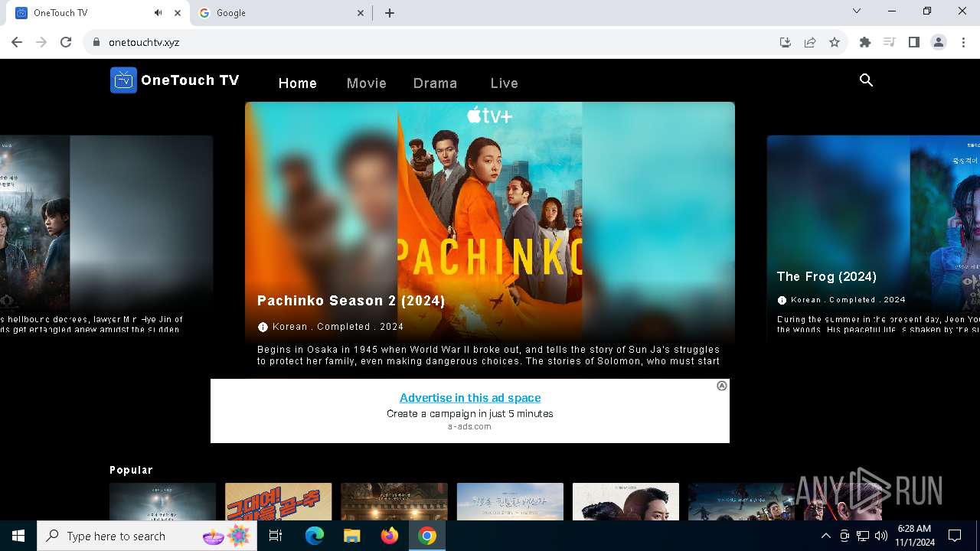Reload the current page

pos(66,42)
